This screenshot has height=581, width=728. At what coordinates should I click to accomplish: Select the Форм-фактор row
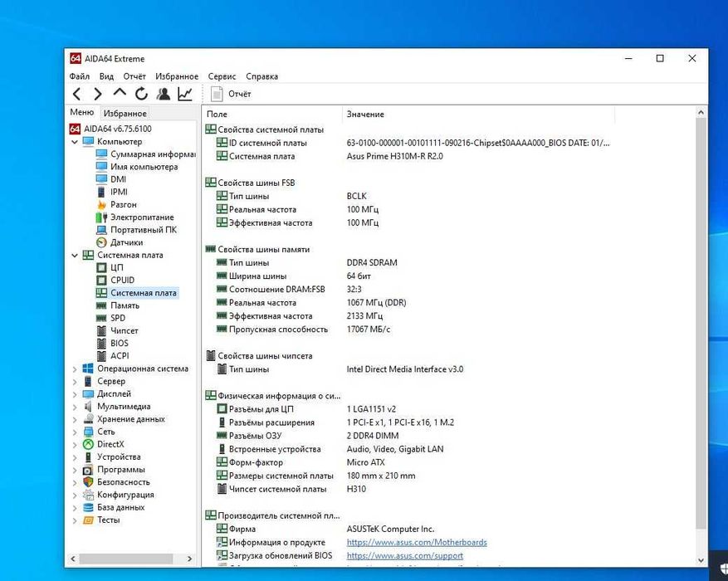click(300, 462)
